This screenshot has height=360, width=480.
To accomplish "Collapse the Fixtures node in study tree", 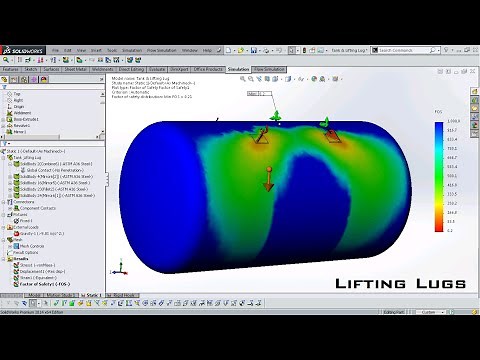I will (x=4, y=215).
